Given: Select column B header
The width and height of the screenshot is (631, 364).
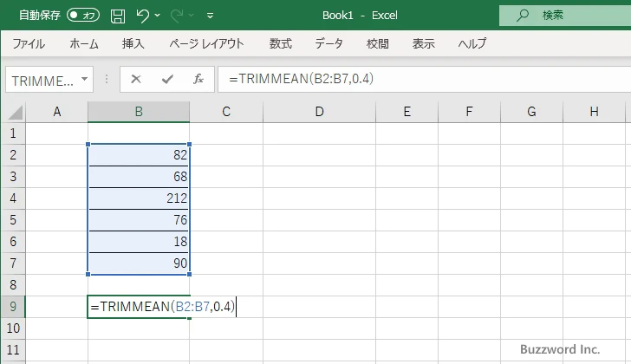Looking at the screenshot, I should click(139, 112).
